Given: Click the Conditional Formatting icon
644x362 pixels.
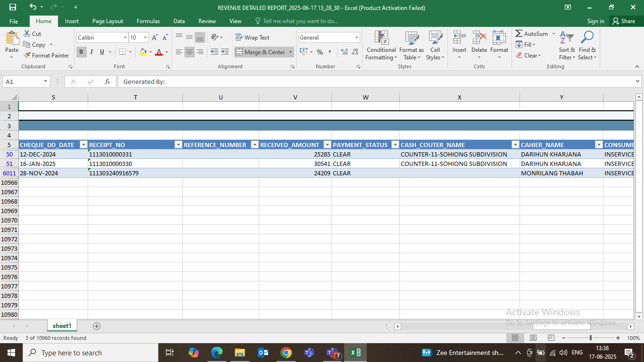Looking at the screenshot, I should [381, 38].
